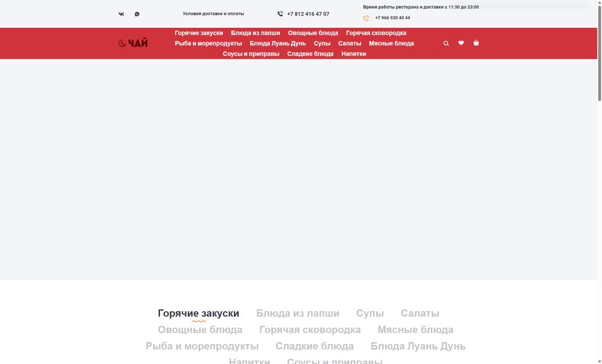This screenshot has height=364, width=602.
Task: Open site search magnifier icon
Action: (x=446, y=44)
